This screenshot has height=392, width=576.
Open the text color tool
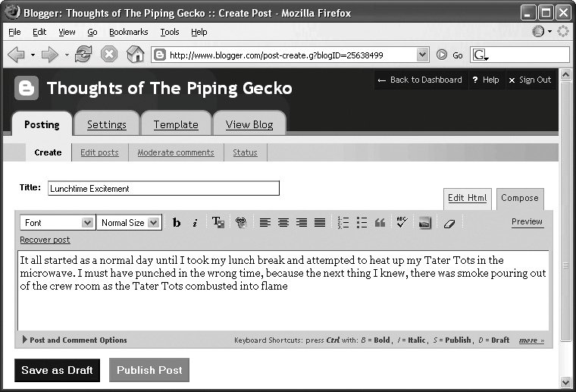(218, 222)
